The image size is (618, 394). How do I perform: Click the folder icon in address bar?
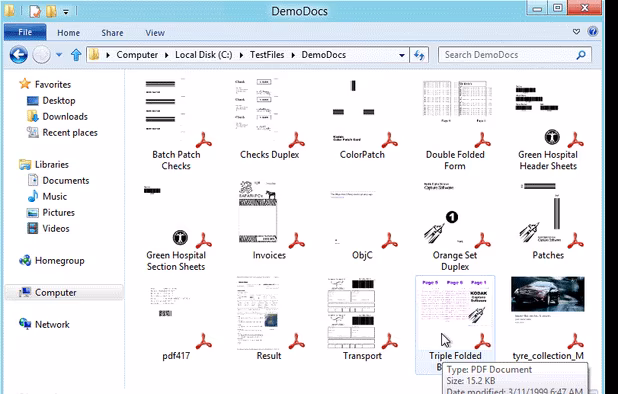(x=94, y=54)
